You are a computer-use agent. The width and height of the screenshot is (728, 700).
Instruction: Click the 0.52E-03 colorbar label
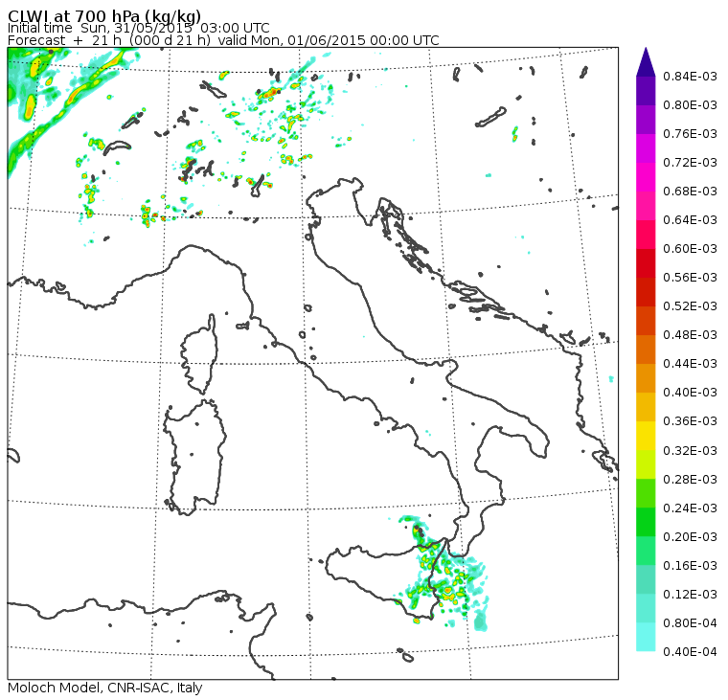click(690, 306)
